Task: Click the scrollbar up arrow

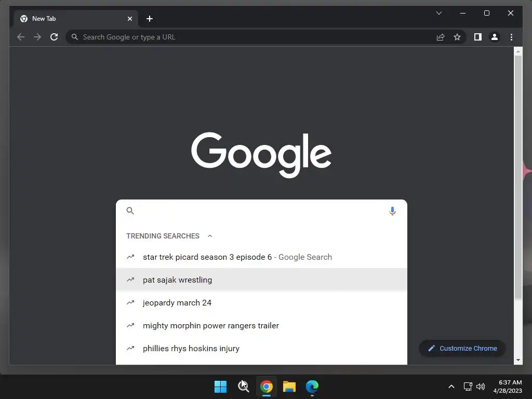Action: [x=518, y=51]
